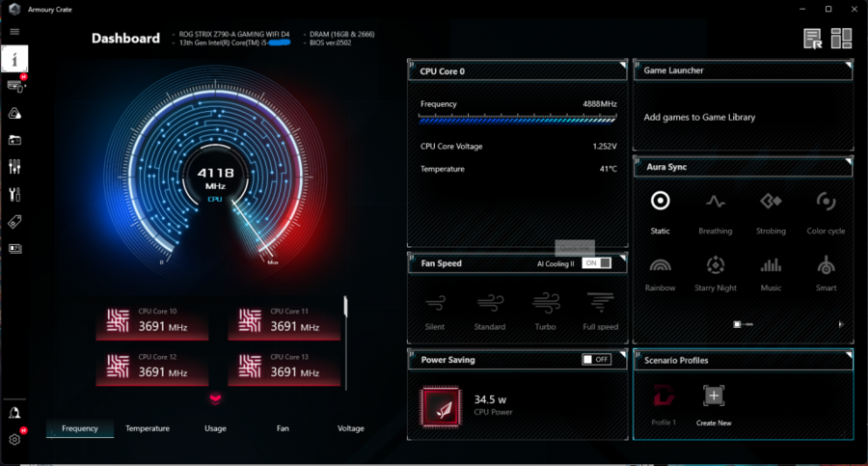Toggle the Power Saving switch
This screenshot has height=466, width=868.
(597, 360)
